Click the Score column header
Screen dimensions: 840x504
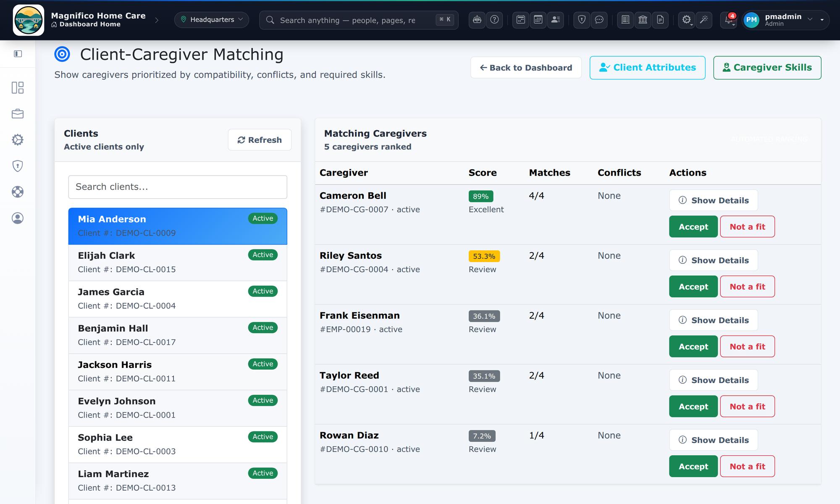(x=482, y=173)
